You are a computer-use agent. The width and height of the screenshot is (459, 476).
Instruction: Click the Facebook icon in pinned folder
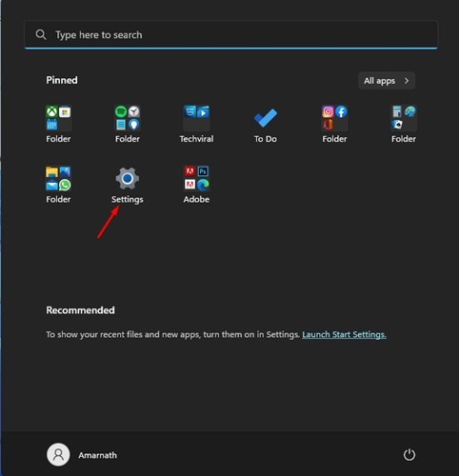pos(341,111)
